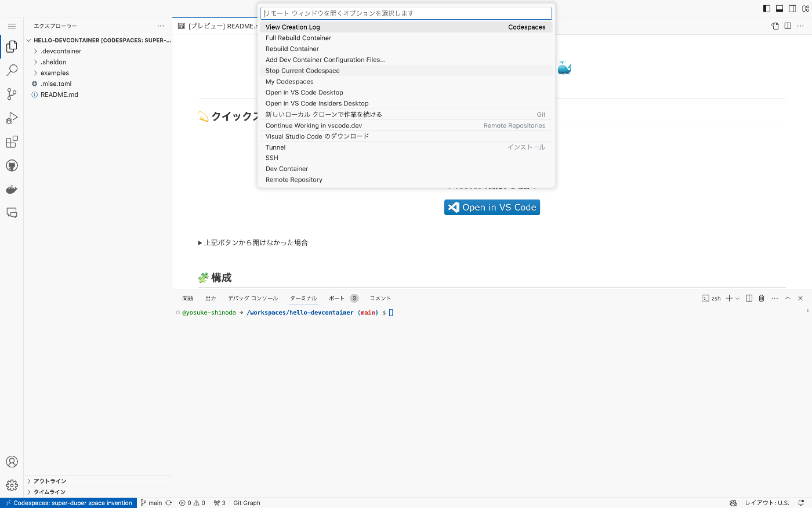Focus the remote window options search box
Image resolution: width=812 pixels, height=508 pixels.
pyautogui.click(x=406, y=13)
